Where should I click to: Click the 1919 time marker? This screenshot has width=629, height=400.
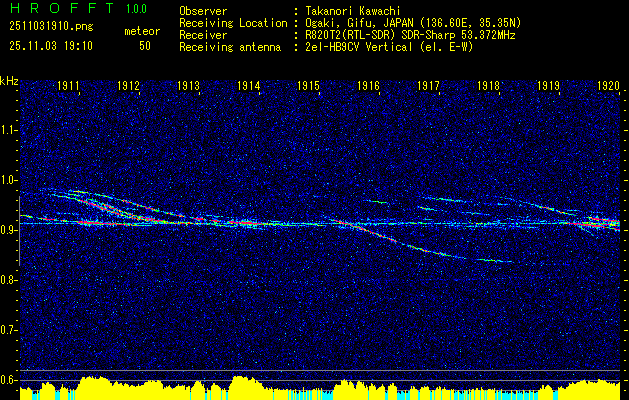pyautogui.click(x=548, y=85)
